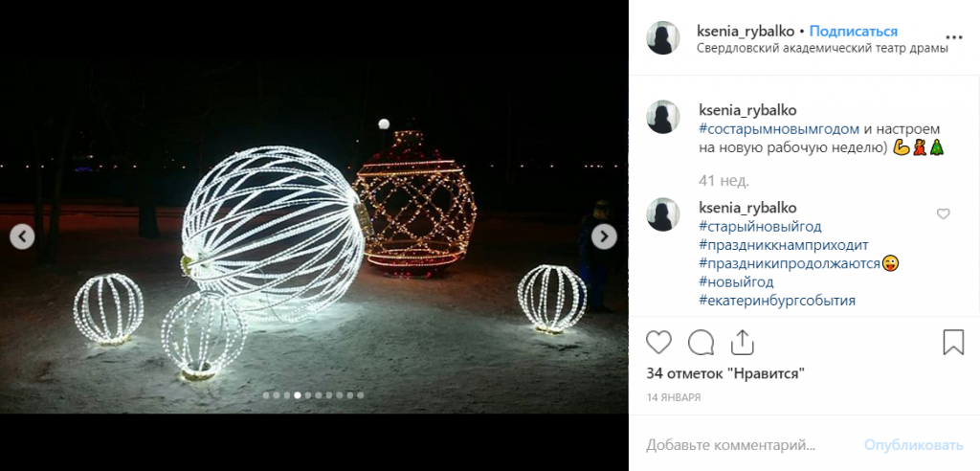Open hashtag #старыйновыйгод

pos(760,226)
